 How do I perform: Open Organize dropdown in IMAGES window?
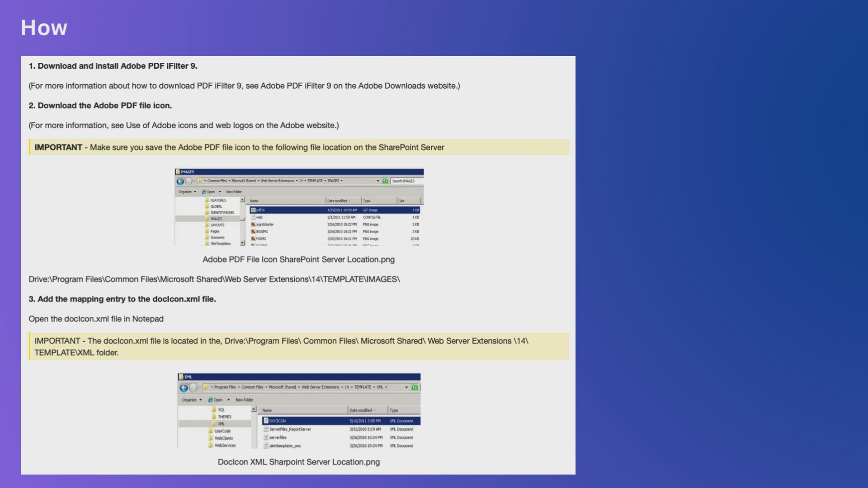[187, 192]
